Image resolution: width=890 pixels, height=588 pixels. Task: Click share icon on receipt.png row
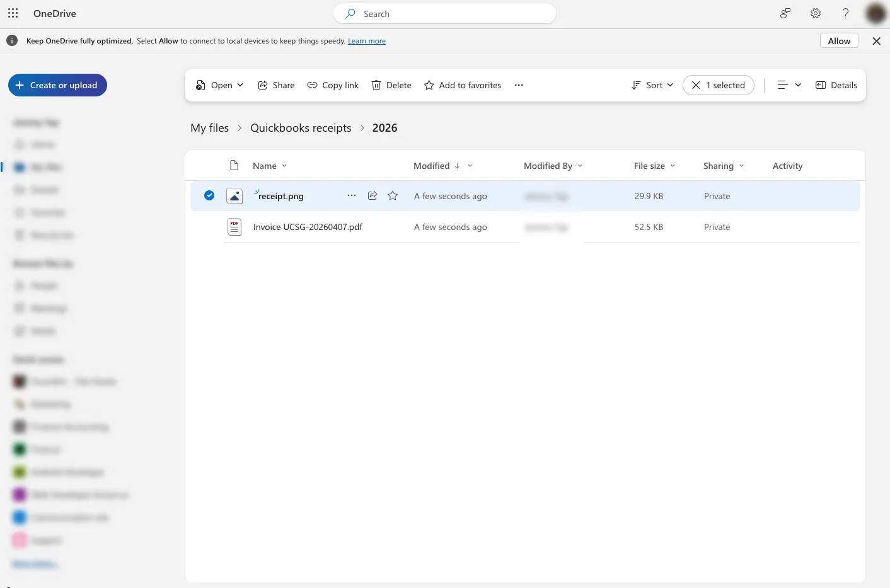[x=373, y=196]
